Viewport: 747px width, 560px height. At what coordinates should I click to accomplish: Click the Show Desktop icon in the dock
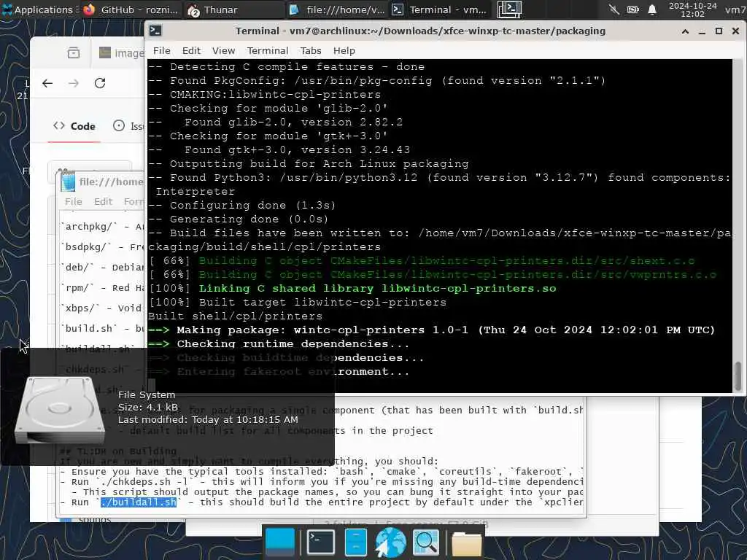point(279,542)
